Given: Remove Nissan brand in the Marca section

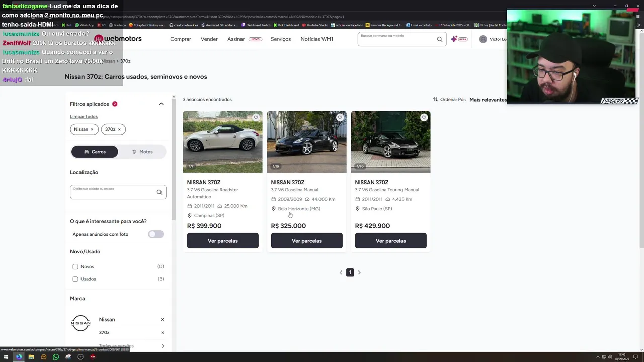Looking at the screenshot, I should (162, 319).
